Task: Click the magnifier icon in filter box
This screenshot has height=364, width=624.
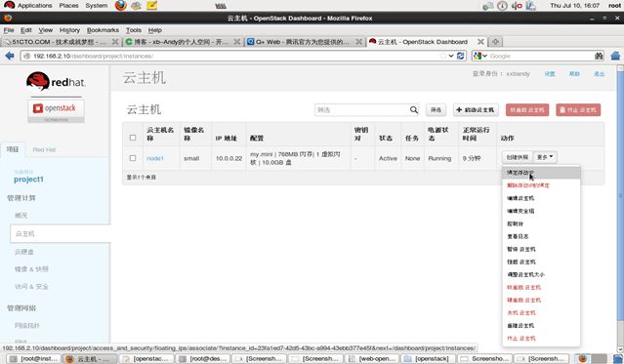Action: click(x=414, y=110)
